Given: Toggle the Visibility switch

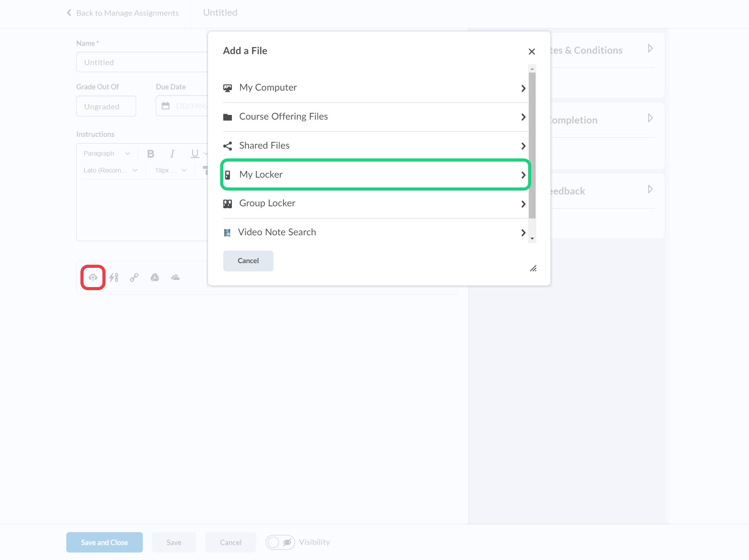Looking at the screenshot, I should pos(280,542).
